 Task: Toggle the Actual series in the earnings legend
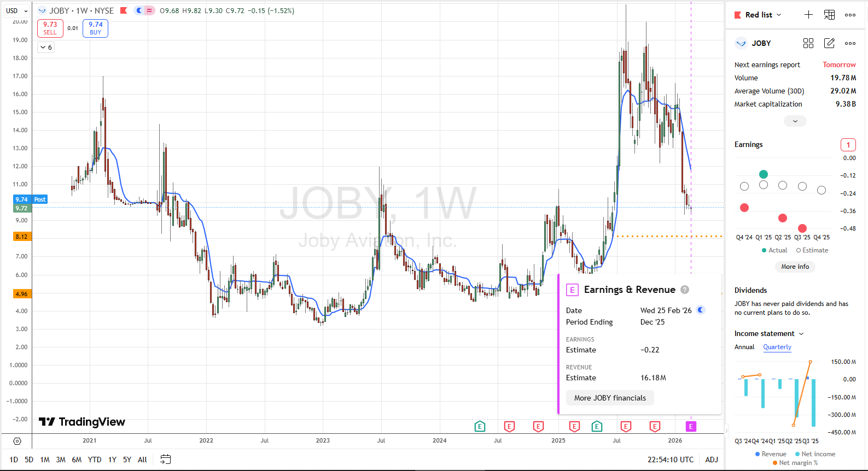coord(774,250)
